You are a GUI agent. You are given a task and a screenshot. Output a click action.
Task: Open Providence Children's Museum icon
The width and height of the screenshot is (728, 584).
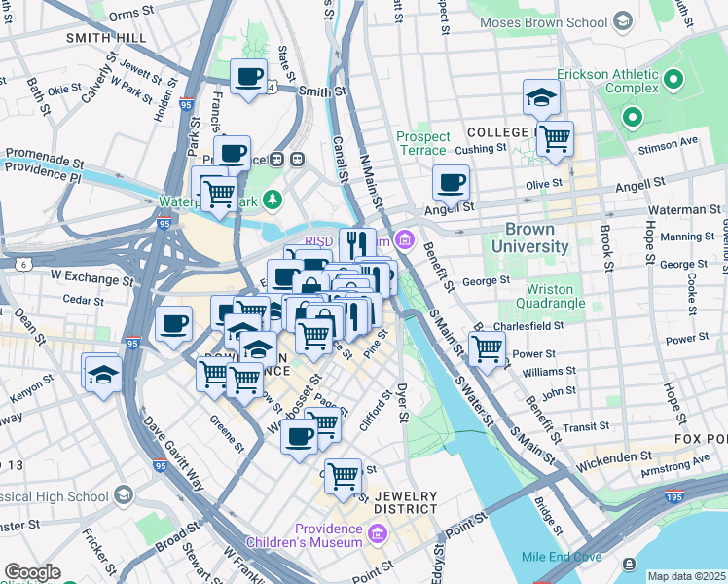(378, 533)
